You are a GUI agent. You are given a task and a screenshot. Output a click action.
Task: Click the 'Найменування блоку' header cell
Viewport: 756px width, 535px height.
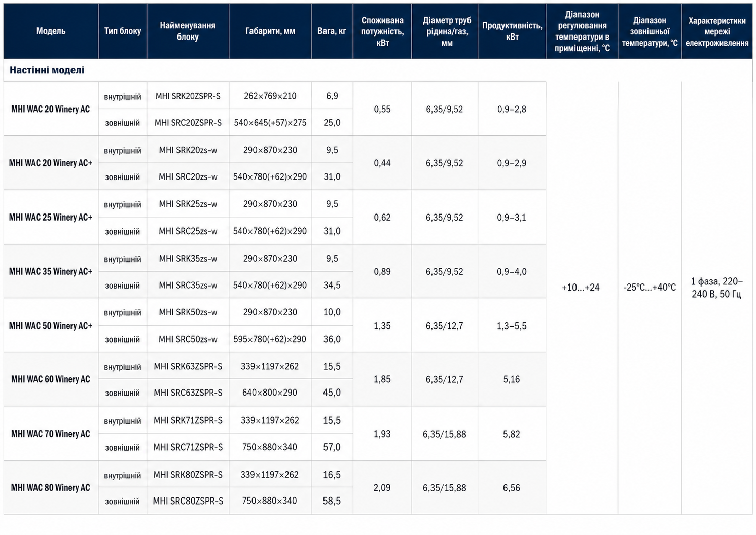click(x=188, y=31)
